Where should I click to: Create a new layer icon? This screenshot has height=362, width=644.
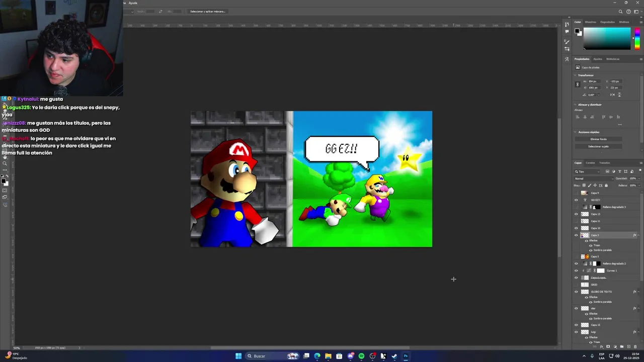coord(628,346)
